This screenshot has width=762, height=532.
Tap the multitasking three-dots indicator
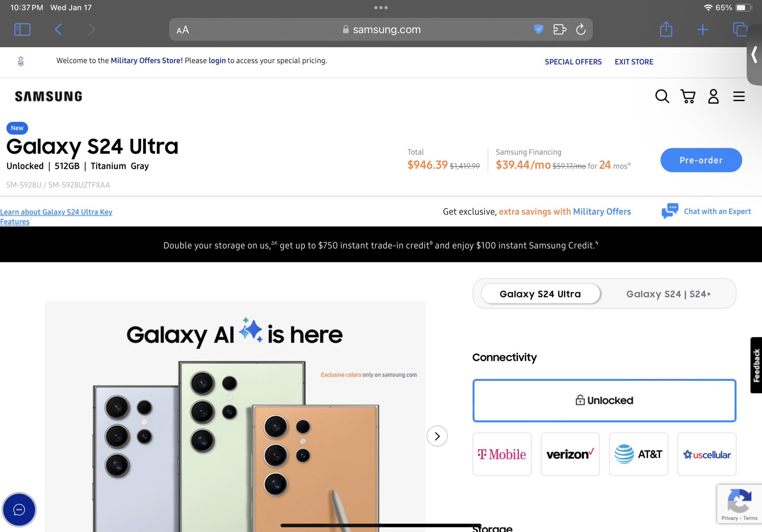pyautogui.click(x=381, y=8)
